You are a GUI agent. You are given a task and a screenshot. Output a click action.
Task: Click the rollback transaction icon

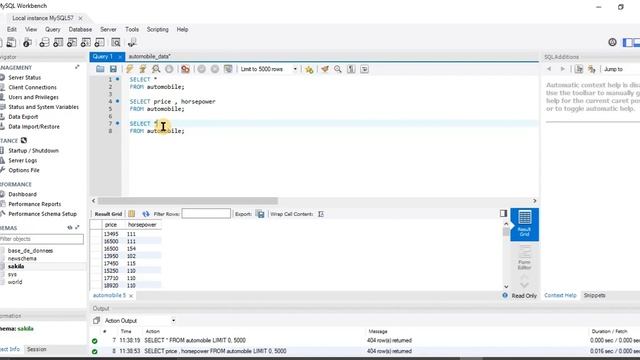click(215, 69)
